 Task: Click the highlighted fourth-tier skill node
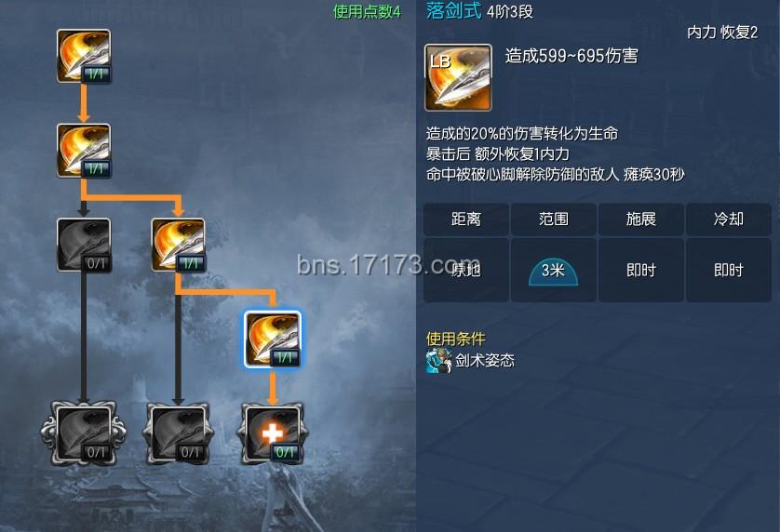click(x=273, y=339)
